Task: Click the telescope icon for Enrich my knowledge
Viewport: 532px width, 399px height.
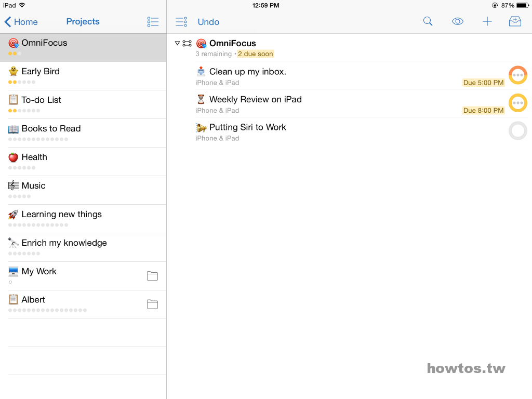Action: tap(13, 243)
